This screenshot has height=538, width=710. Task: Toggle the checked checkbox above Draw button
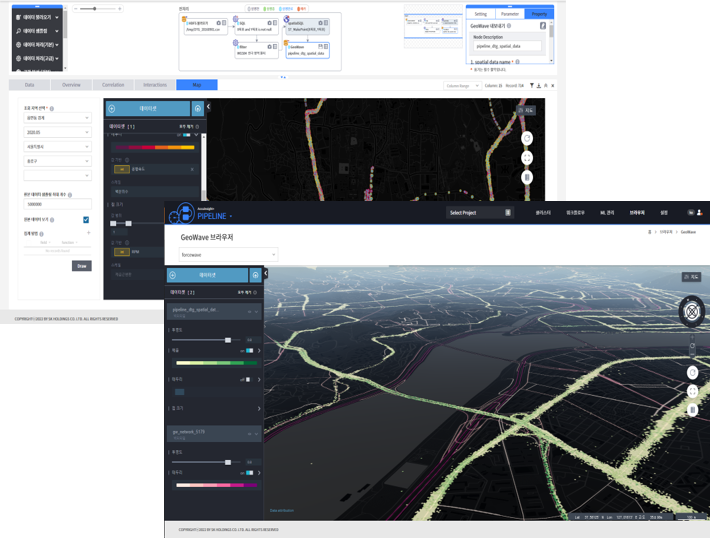(x=86, y=220)
